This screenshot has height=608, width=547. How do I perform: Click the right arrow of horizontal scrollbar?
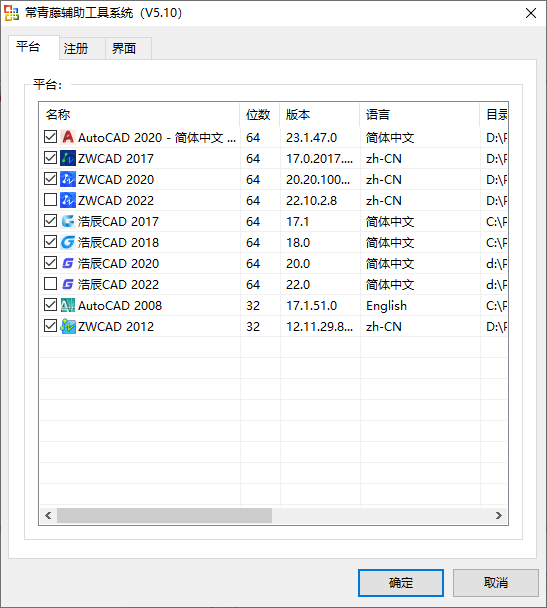tap(499, 515)
